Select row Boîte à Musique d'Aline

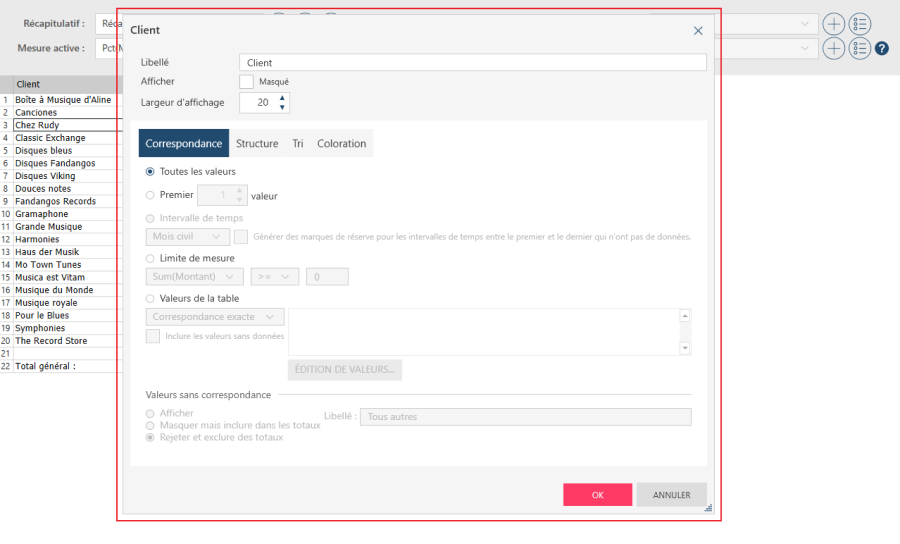pyautogui.click(x=68, y=100)
